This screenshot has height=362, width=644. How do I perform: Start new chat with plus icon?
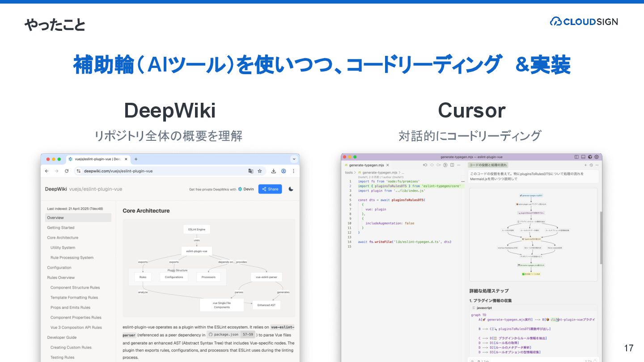click(x=585, y=165)
